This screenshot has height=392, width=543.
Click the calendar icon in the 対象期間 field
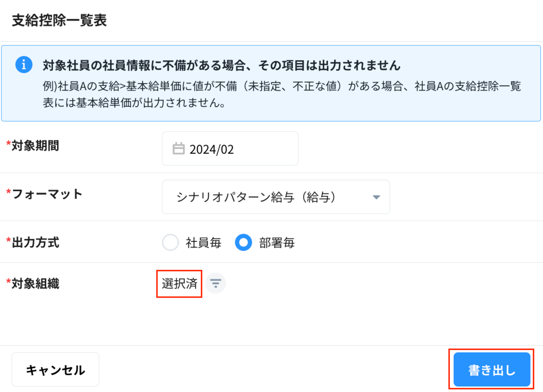click(179, 148)
